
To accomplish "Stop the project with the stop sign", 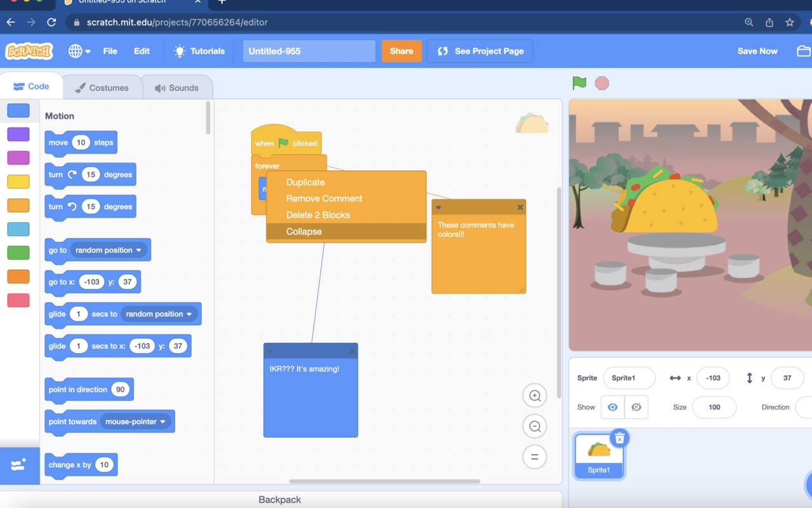I will (601, 83).
